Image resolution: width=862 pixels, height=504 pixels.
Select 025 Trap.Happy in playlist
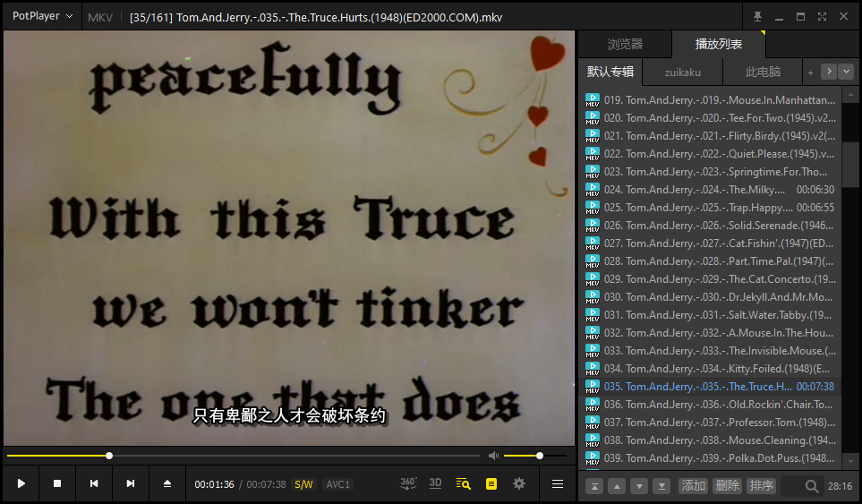click(x=710, y=207)
